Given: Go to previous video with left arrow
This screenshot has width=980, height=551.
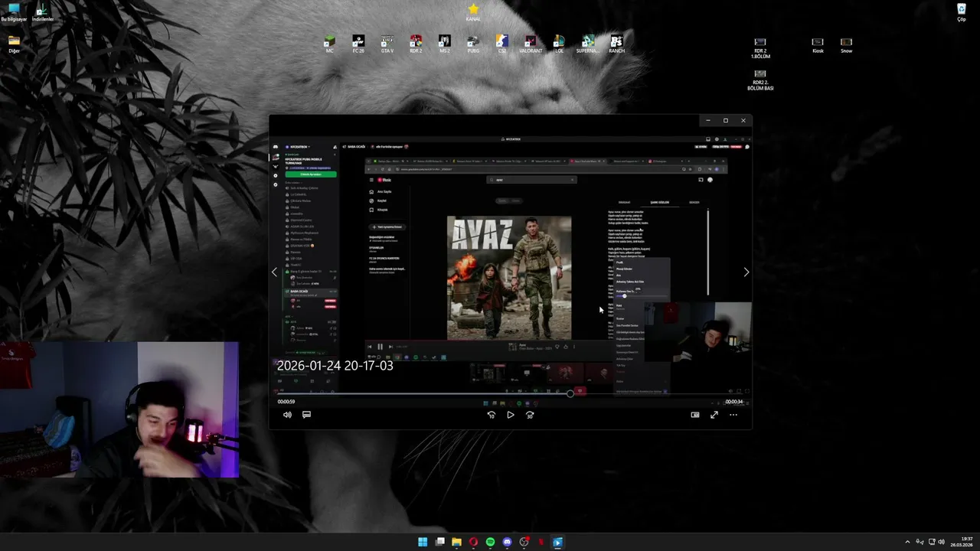Looking at the screenshot, I should point(274,272).
